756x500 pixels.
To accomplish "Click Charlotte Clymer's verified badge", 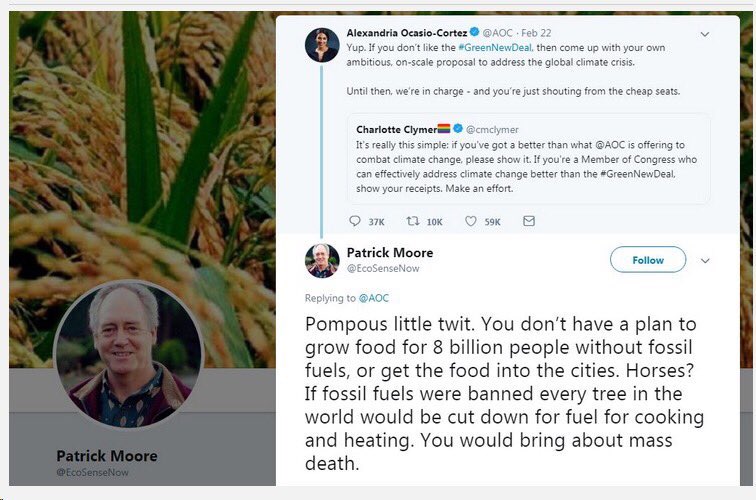I will (x=459, y=129).
